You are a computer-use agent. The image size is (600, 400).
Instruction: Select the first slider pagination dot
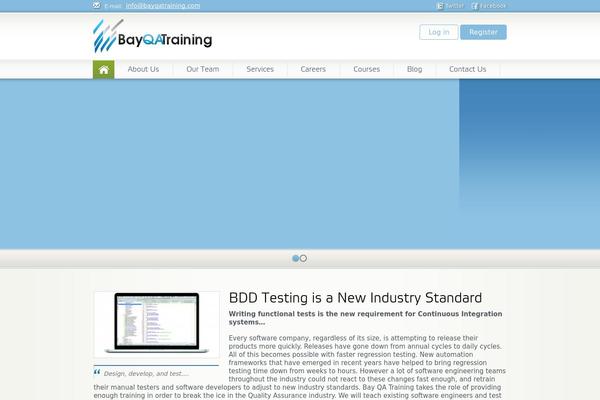[295, 258]
